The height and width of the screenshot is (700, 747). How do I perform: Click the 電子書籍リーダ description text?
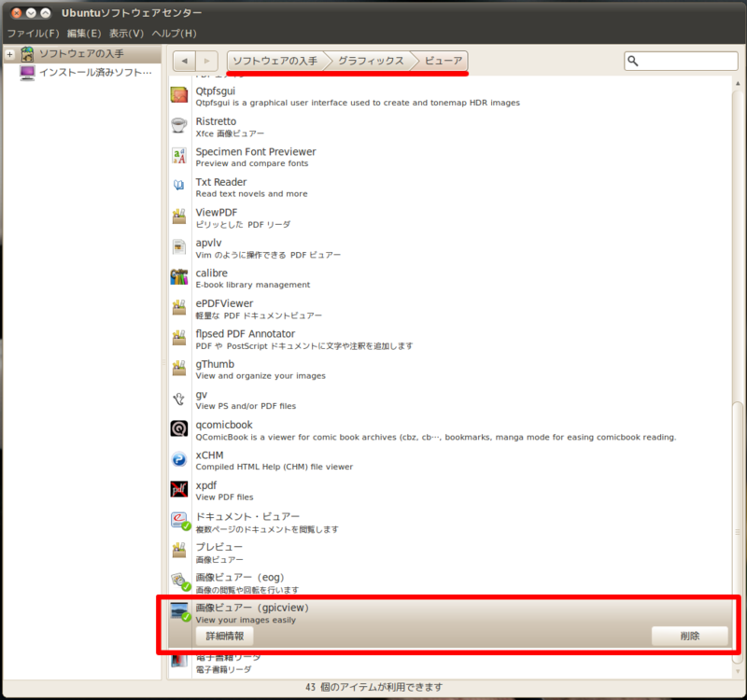(x=223, y=669)
